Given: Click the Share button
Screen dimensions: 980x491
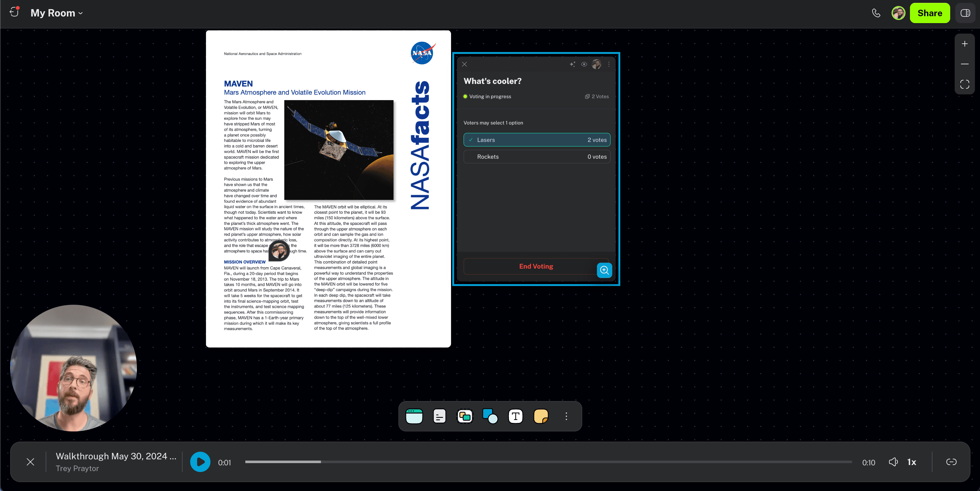Looking at the screenshot, I should [930, 12].
